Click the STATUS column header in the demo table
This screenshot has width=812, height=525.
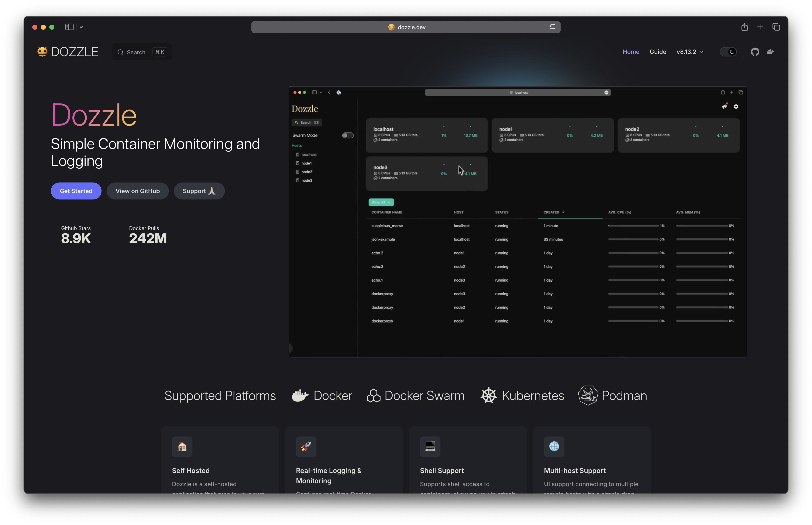pyautogui.click(x=501, y=212)
